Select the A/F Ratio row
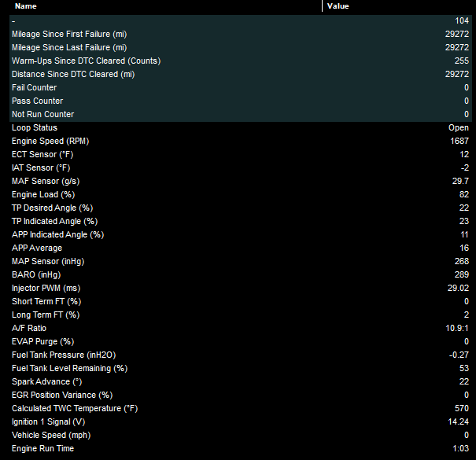 [241, 328]
